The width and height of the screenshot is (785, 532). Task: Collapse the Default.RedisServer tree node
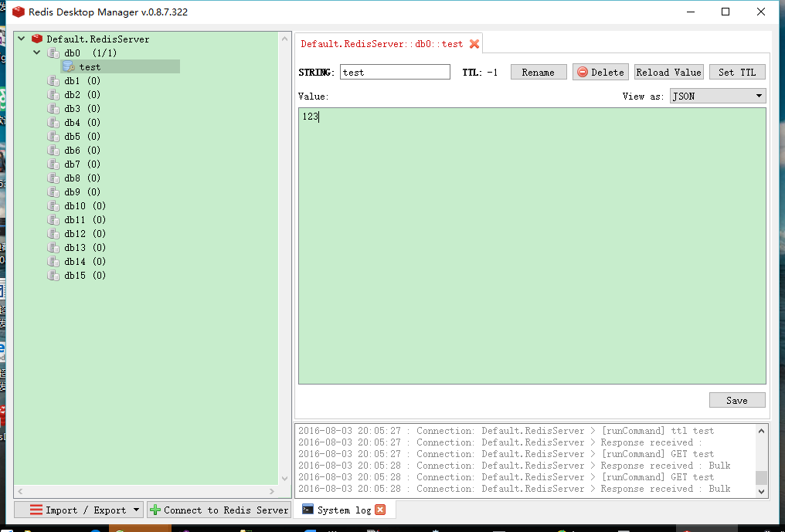pos(22,38)
